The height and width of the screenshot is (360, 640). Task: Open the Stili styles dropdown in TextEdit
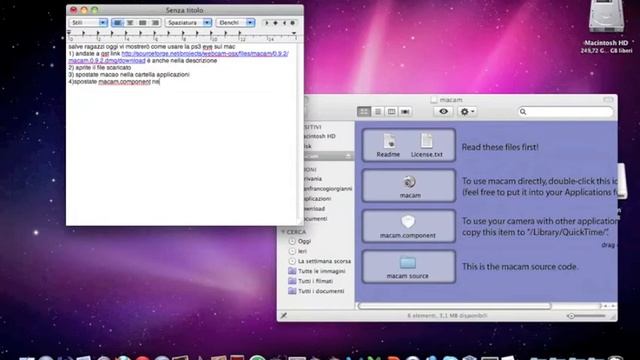click(x=88, y=23)
